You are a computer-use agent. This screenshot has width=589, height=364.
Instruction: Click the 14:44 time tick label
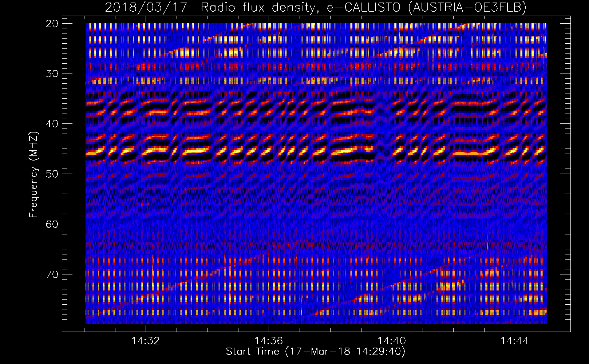(x=515, y=341)
